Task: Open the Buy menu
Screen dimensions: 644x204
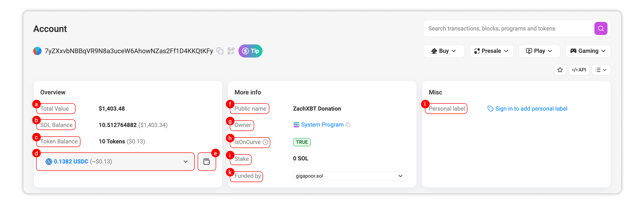Action: (443, 51)
